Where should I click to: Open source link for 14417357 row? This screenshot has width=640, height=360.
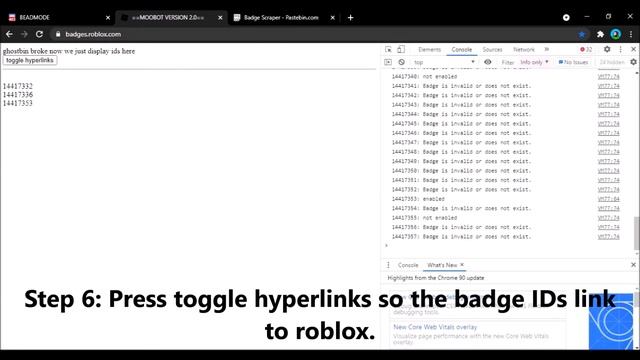click(609, 236)
